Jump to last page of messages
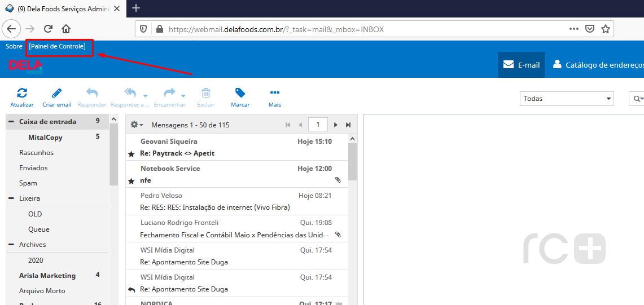This screenshot has height=305, width=644. [348, 125]
